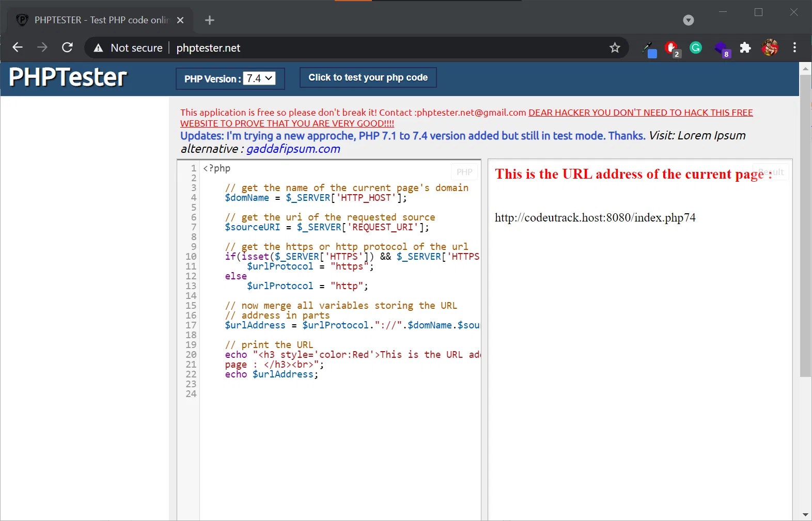The width and height of the screenshot is (812, 521).
Task: Click the browser forward arrow
Action: (42, 48)
